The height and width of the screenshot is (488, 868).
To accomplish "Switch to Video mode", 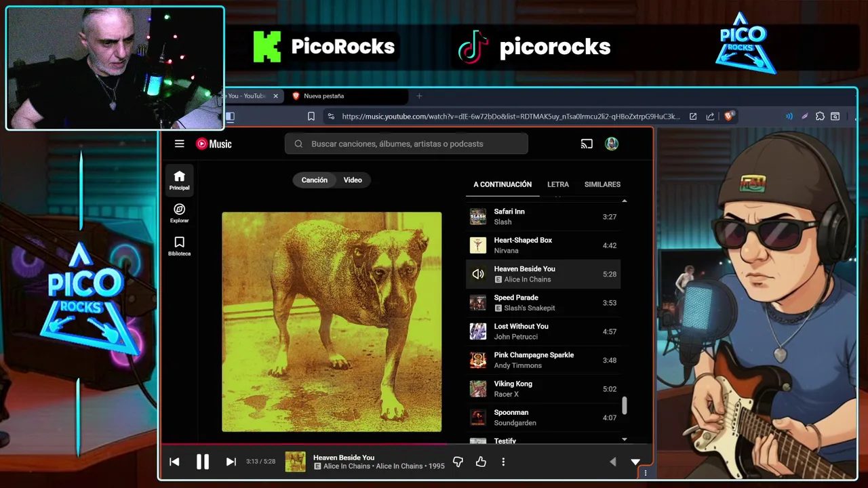I will pos(353,180).
